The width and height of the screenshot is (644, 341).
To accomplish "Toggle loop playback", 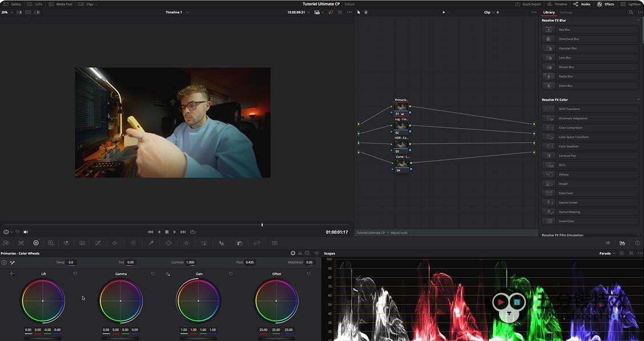I will point(192,232).
